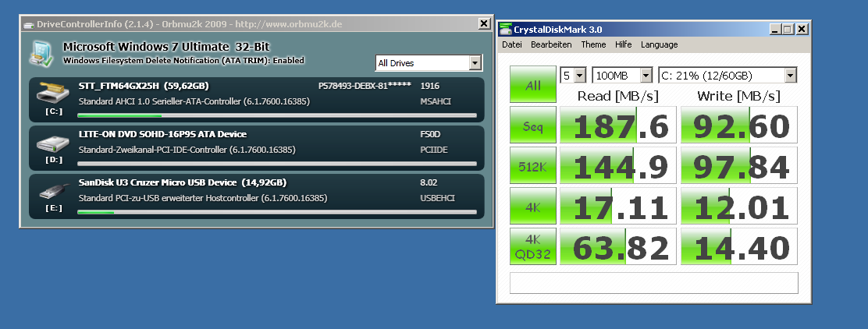Screen dimensions: 868x329
Task: Click the USBEHCI driver label
Action: point(437,198)
